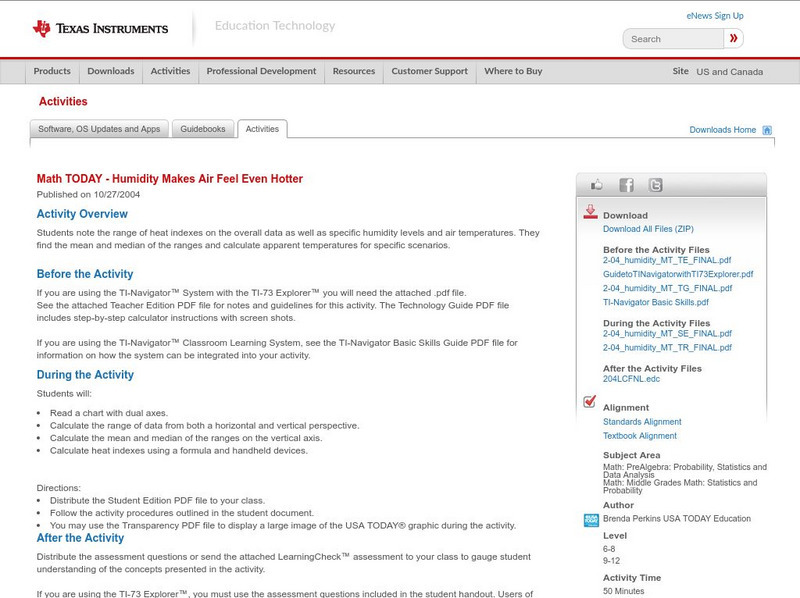Click the '9-12' level text
The image size is (800, 598).
(611, 561)
